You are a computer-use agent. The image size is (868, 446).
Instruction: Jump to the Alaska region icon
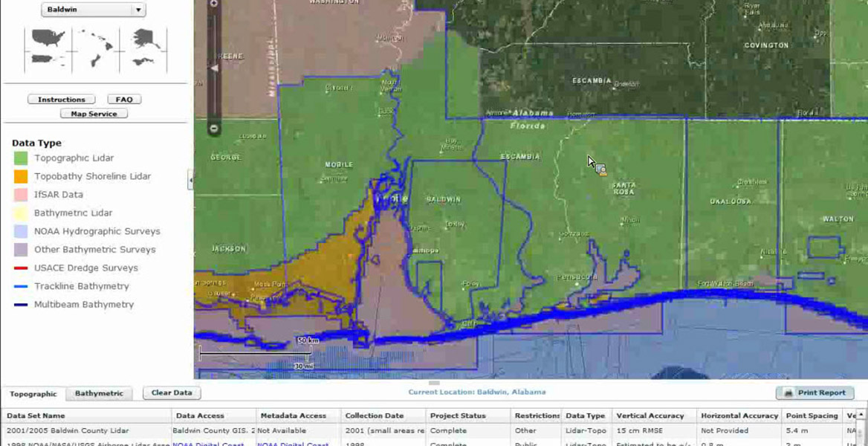(x=146, y=37)
